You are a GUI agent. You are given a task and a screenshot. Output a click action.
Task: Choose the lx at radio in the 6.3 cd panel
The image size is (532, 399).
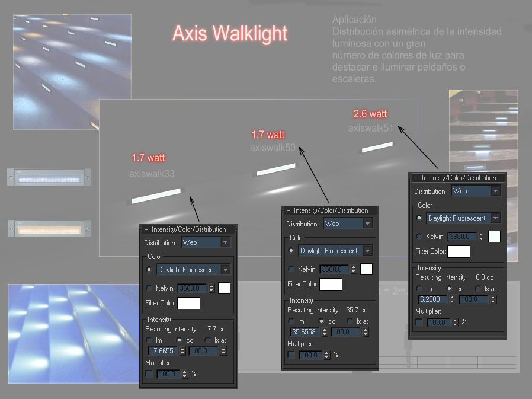[477, 288]
